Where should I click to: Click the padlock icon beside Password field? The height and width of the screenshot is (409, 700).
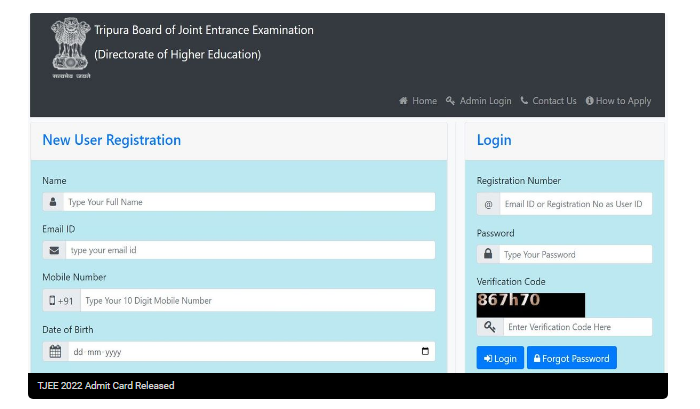(488, 254)
